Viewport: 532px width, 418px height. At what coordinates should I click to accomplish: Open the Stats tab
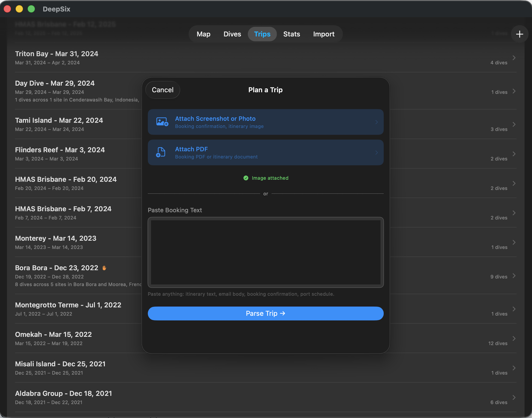(292, 34)
